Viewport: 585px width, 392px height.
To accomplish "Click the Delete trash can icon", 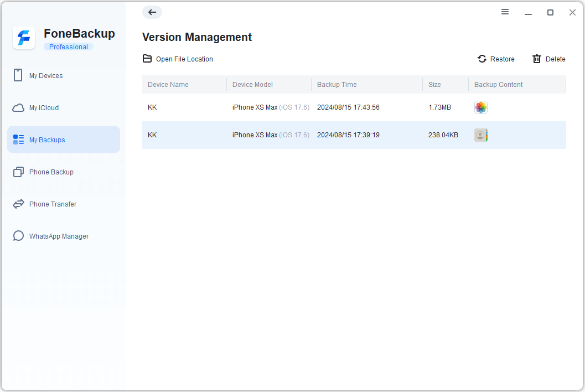I will (536, 59).
